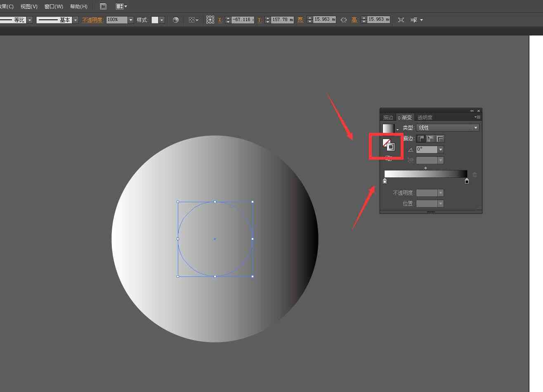Open the 基本 brush definition dropdown
This screenshot has height=392, width=543.
tap(76, 20)
